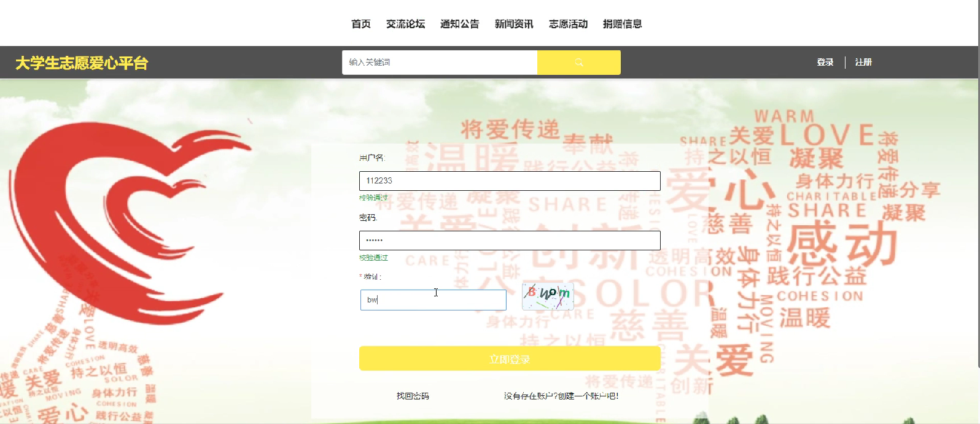Viewport: 980px width, 424px height.
Task: Open the 首页 navigation item
Action: tap(361, 24)
